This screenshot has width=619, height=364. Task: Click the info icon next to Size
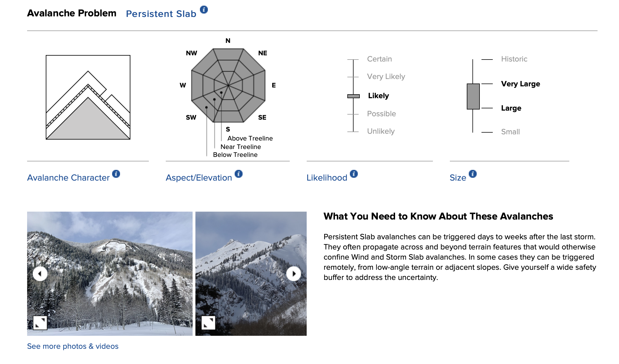tap(473, 174)
